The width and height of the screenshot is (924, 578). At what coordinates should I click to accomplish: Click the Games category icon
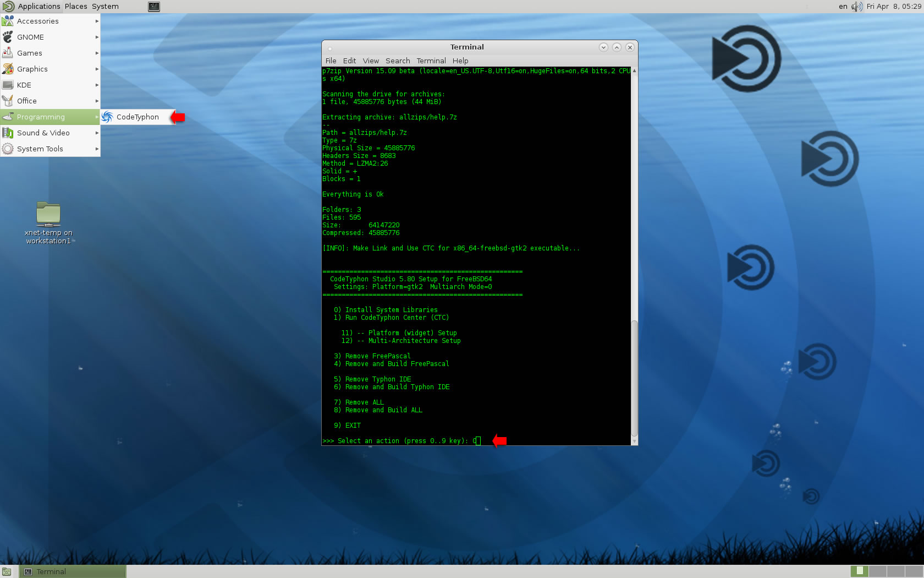(8, 53)
